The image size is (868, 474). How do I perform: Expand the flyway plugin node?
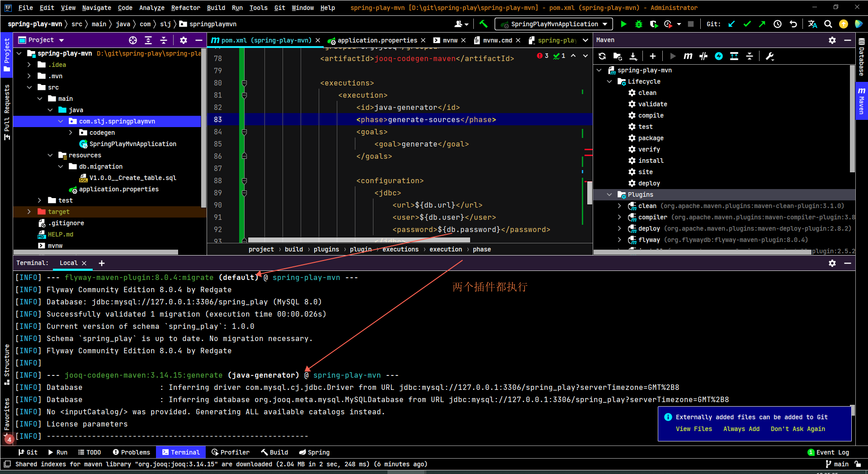[619, 240]
